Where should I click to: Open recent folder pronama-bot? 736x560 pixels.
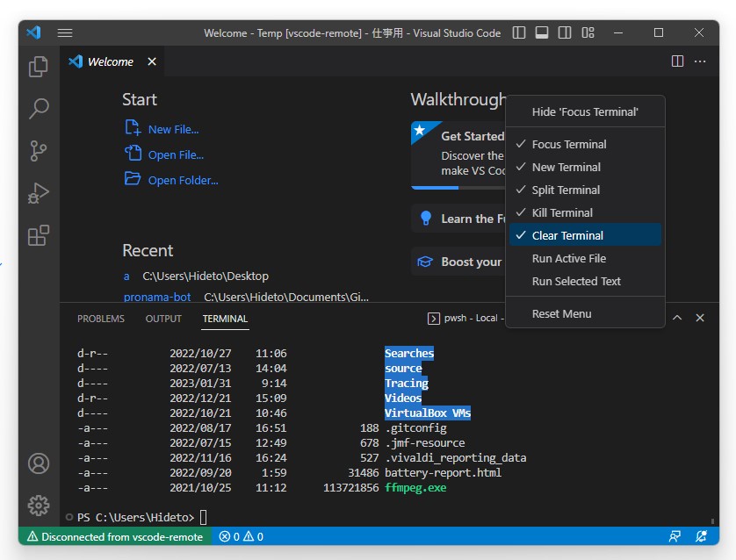click(157, 298)
